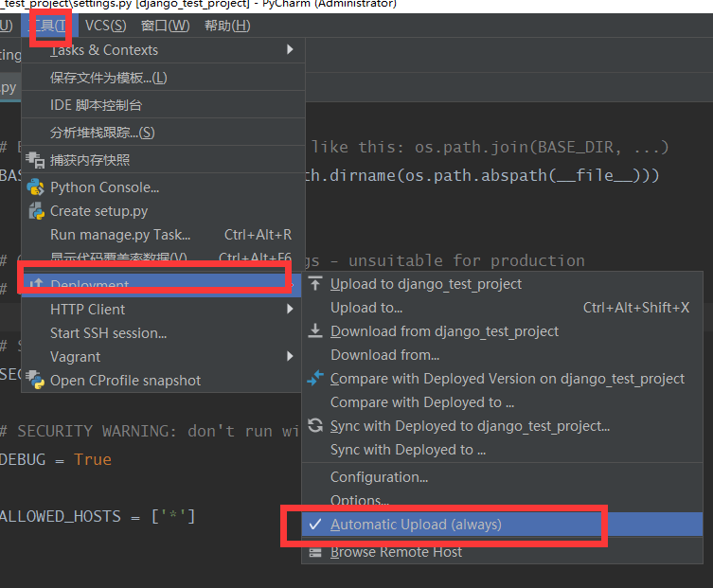Expand the Tasks & Contexts submenu
Screen dimensions: 713x588
290,49
